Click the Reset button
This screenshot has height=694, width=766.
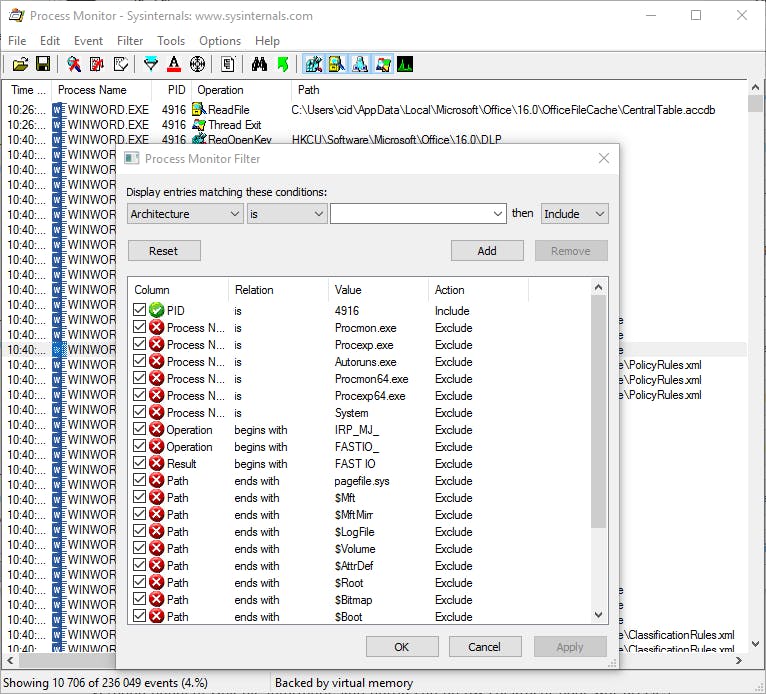tap(164, 251)
